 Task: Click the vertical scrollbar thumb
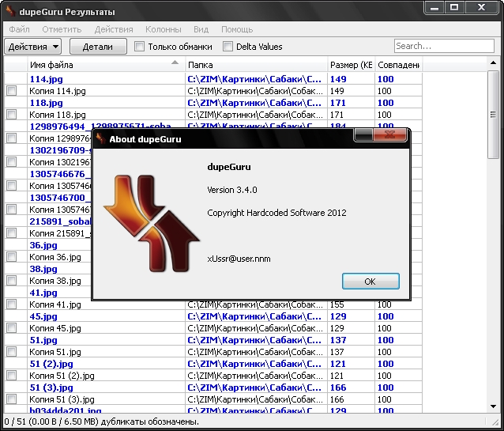[493, 114]
